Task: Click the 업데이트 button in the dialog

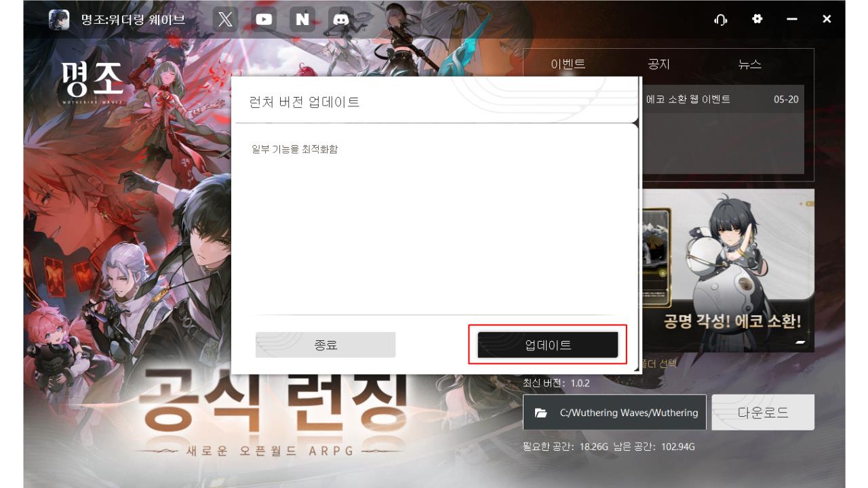Action: pos(547,344)
